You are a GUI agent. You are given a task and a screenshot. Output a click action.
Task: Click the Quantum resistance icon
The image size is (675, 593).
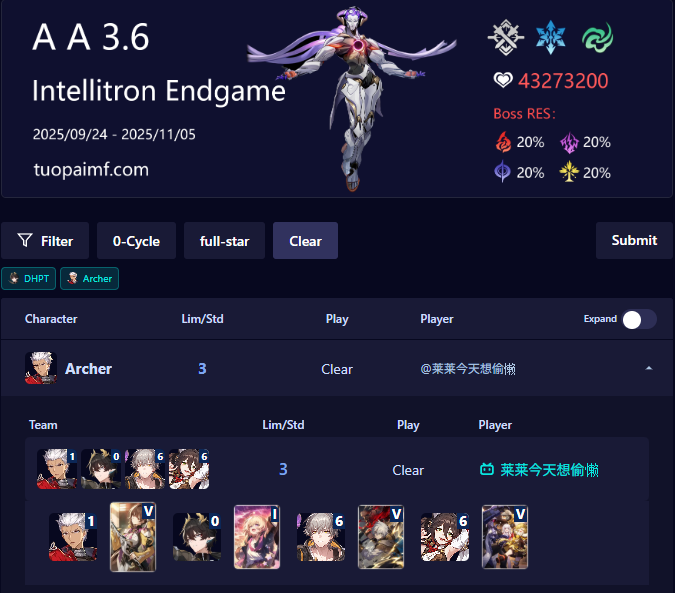coord(502,172)
